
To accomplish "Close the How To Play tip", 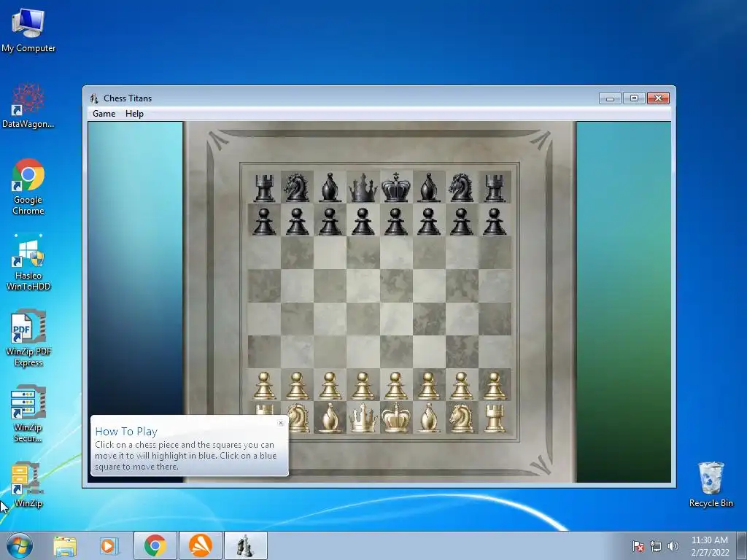I will pyautogui.click(x=281, y=423).
